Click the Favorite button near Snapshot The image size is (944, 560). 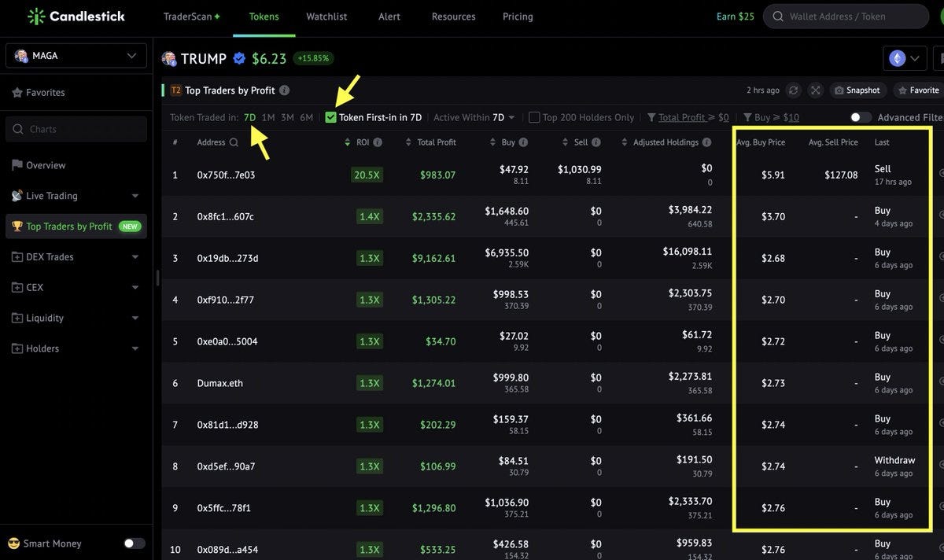(919, 90)
